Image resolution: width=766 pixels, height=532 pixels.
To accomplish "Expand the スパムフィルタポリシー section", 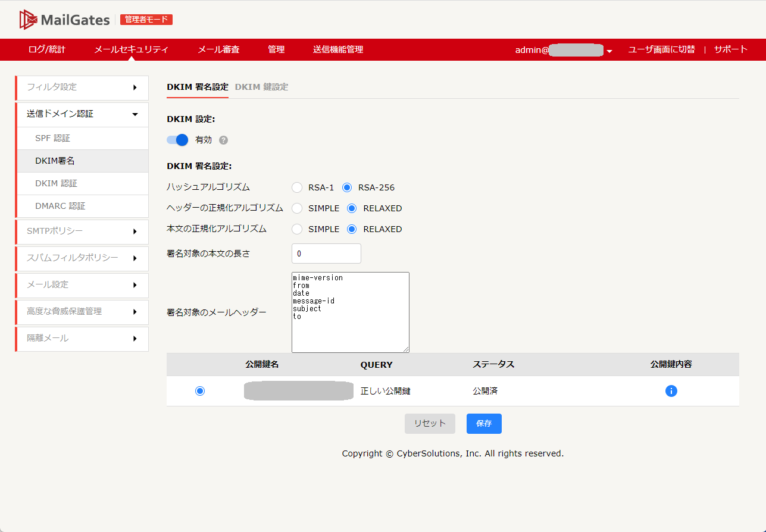I will [82, 258].
